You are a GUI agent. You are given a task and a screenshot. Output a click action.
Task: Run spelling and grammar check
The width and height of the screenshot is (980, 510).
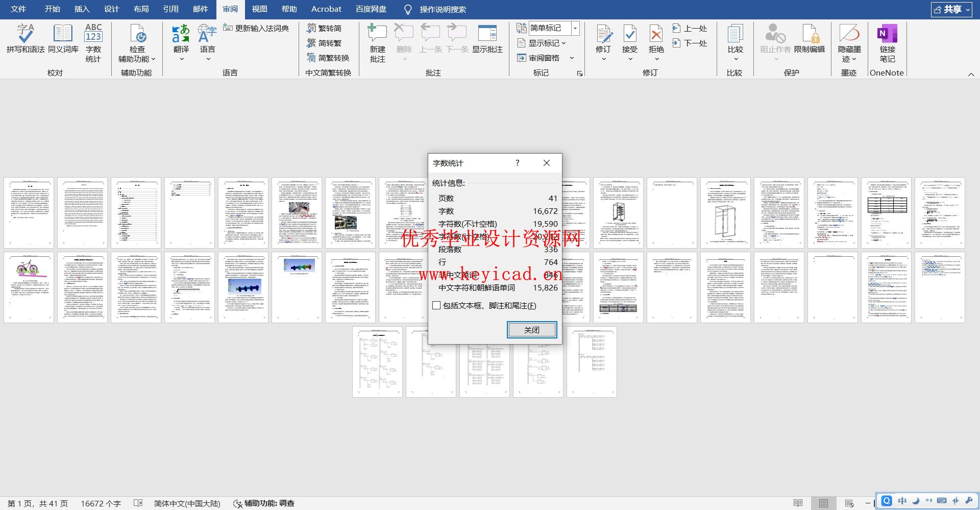tap(26, 39)
